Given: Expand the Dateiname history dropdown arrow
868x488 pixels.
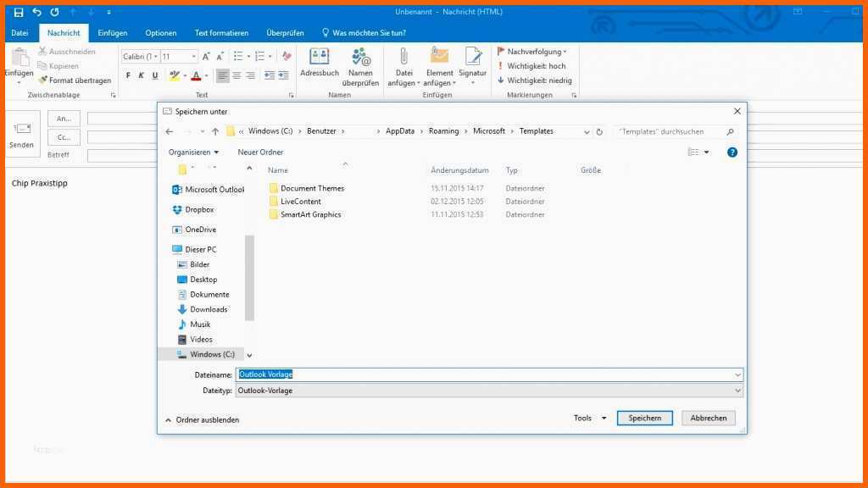Looking at the screenshot, I should pos(737,374).
